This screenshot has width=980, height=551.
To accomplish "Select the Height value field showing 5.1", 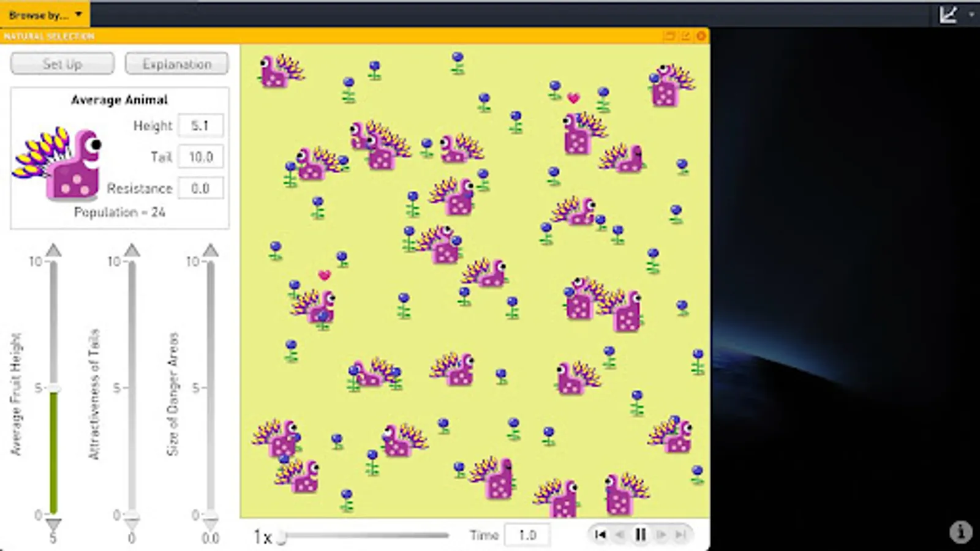I will (200, 126).
